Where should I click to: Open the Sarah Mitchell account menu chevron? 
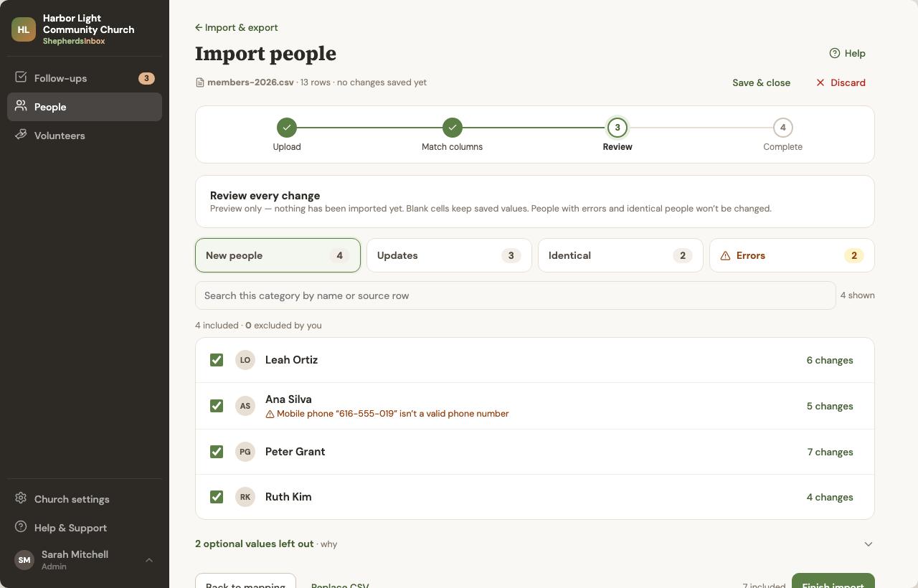point(149,560)
